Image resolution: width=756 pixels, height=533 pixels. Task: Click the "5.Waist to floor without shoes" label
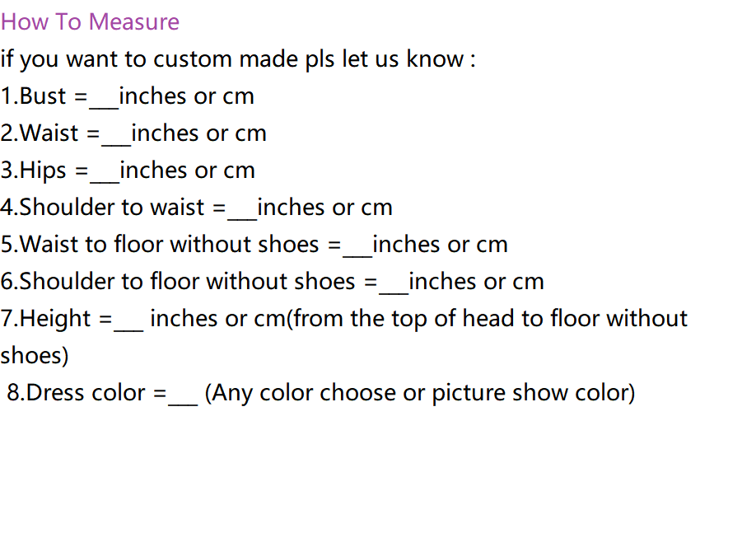click(160, 245)
